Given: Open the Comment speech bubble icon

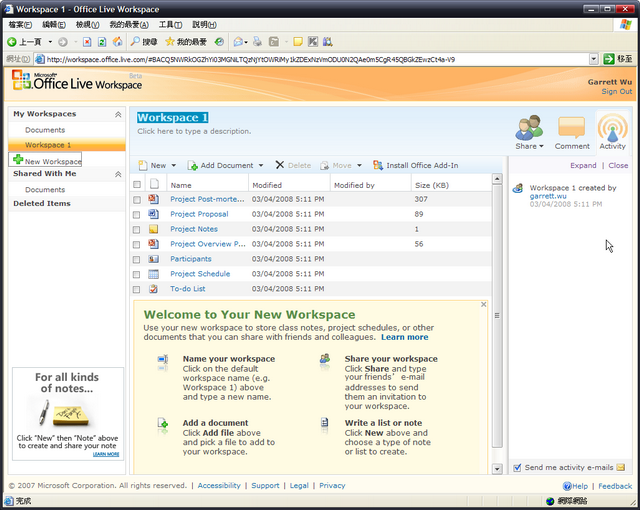Looking at the screenshot, I should (x=571, y=127).
